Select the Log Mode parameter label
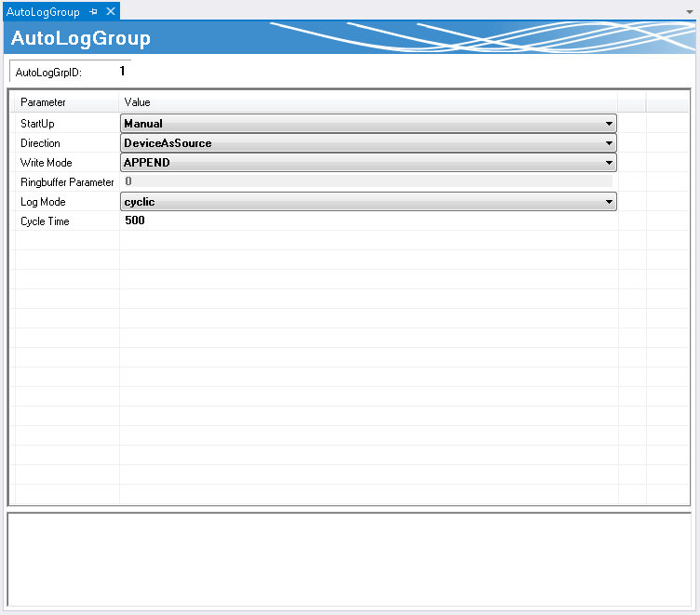This screenshot has height=615, width=700. tap(43, 202)
